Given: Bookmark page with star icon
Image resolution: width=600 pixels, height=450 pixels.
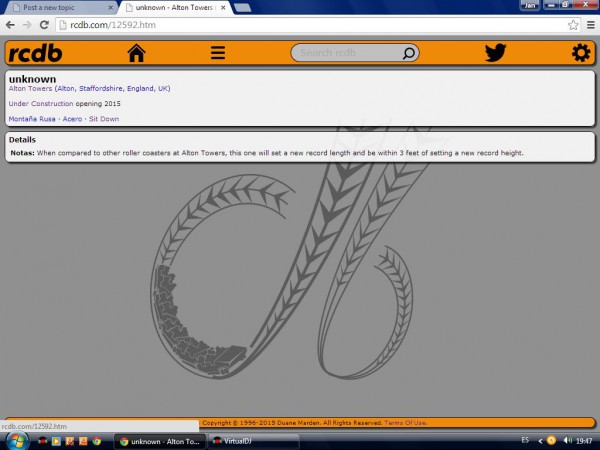Looking at the screenshot, I should point(573,24).
